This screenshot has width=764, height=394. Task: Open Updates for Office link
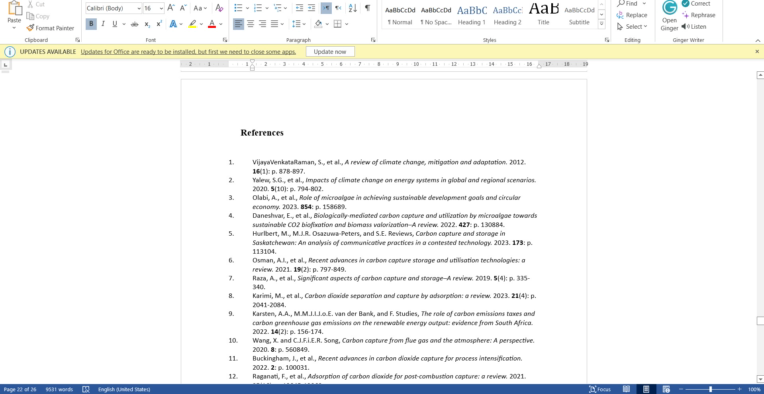(188, 52)
